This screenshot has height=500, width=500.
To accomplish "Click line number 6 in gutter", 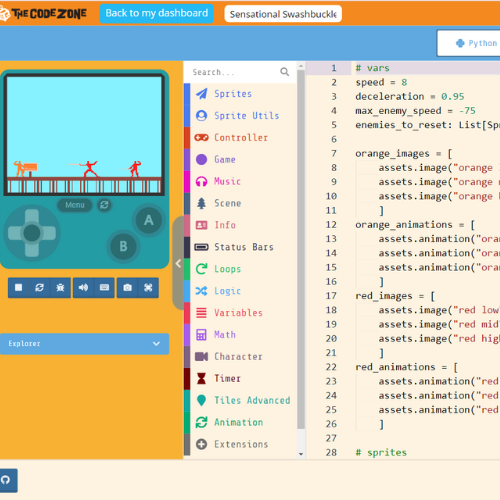I will point(334,139).
